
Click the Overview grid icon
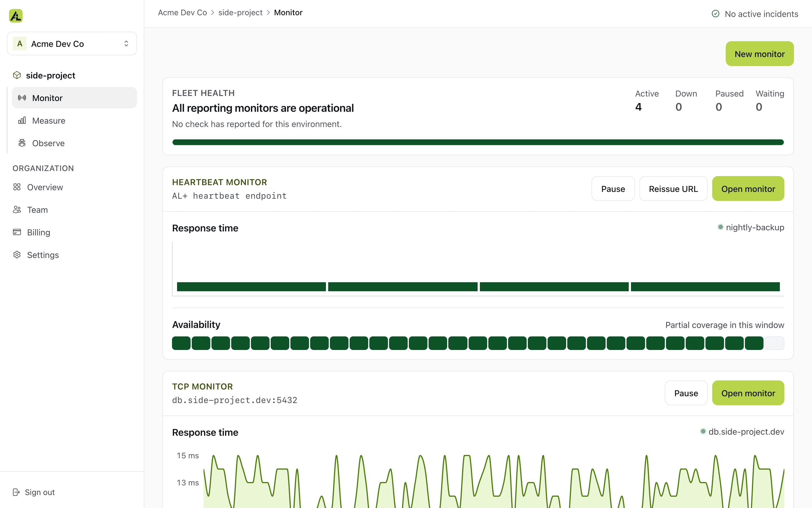pos(17,187)
